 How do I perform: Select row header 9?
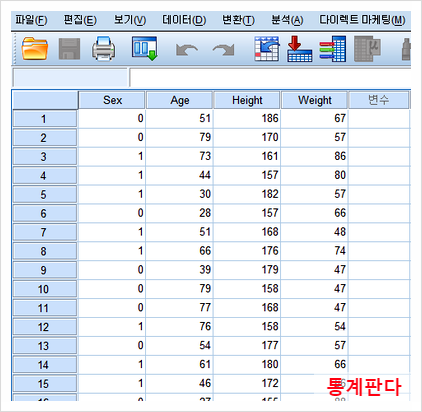click(x=45, y=270)
